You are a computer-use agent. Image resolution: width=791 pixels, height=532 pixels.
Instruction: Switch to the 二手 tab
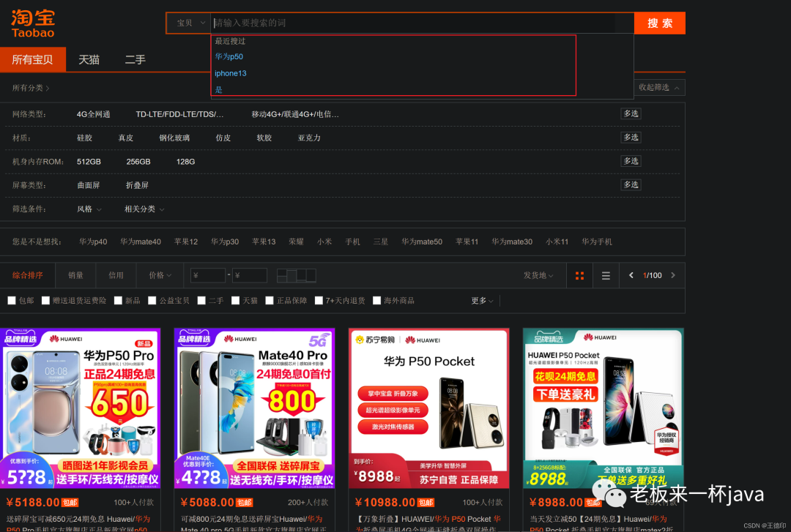click(x=135, y=59)
